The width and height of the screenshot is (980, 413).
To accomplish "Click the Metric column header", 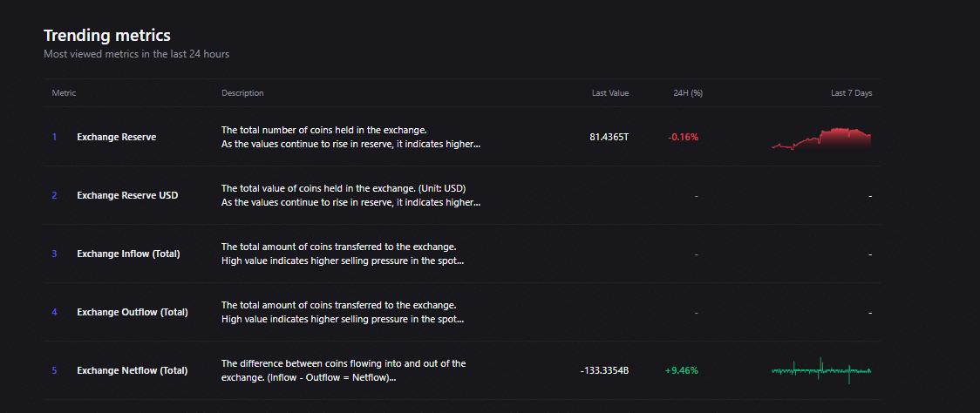I will 64,93.
